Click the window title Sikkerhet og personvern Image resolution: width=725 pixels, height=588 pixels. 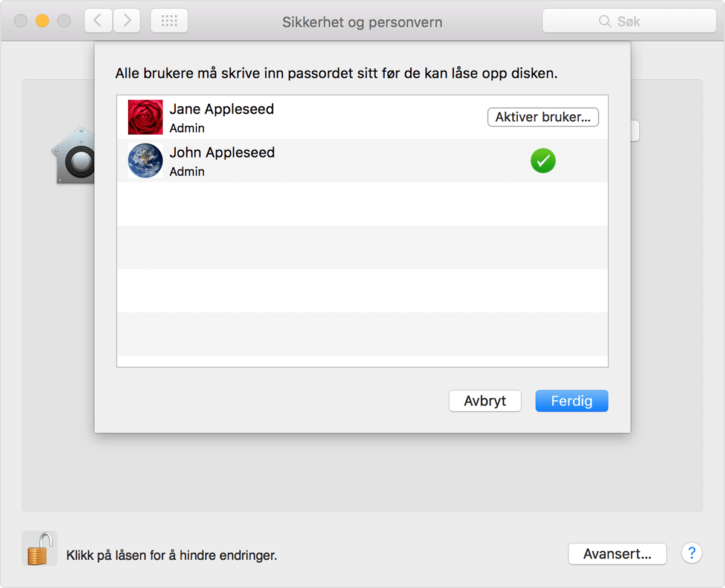click(362, 22)
